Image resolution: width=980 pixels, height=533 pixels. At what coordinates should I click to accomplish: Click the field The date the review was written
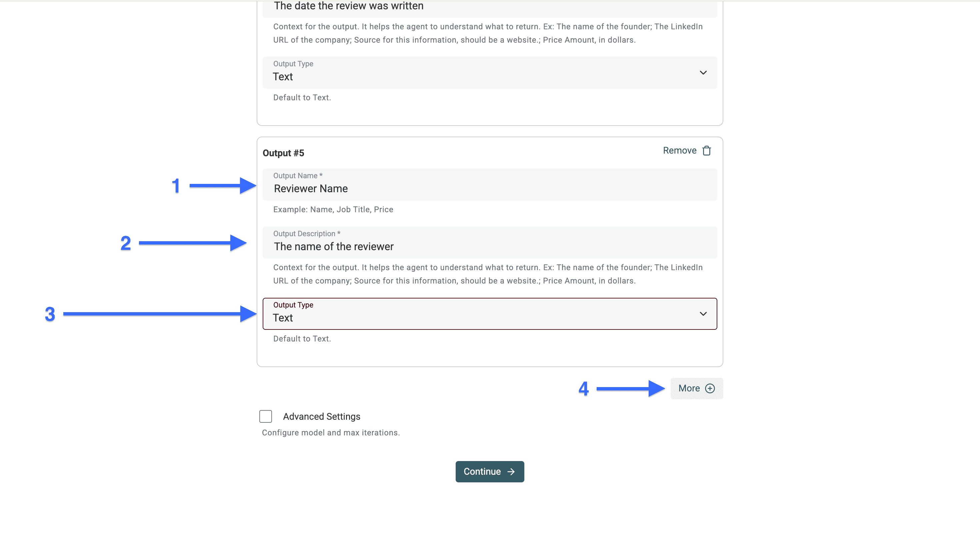click(x=490, y=6)
